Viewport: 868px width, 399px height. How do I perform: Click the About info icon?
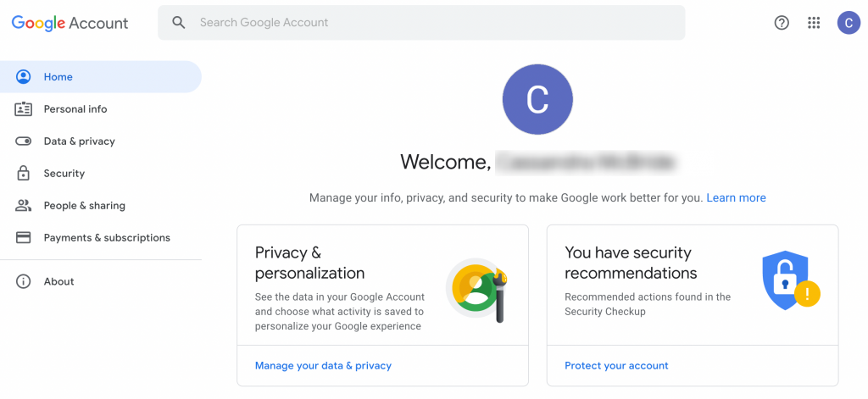24,281
